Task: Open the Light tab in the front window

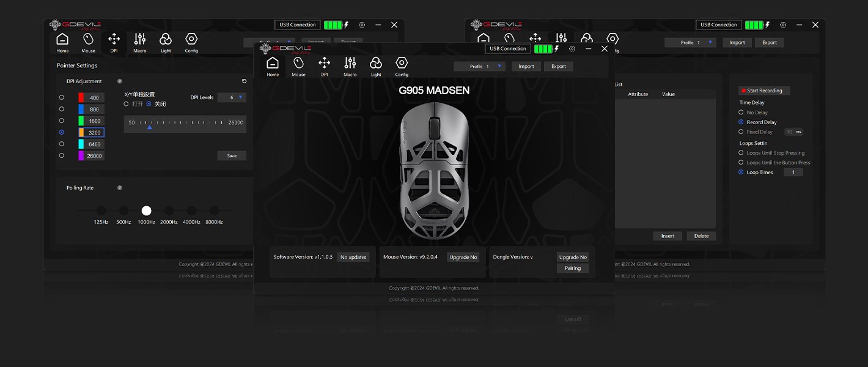Action: tap(376, 66)
